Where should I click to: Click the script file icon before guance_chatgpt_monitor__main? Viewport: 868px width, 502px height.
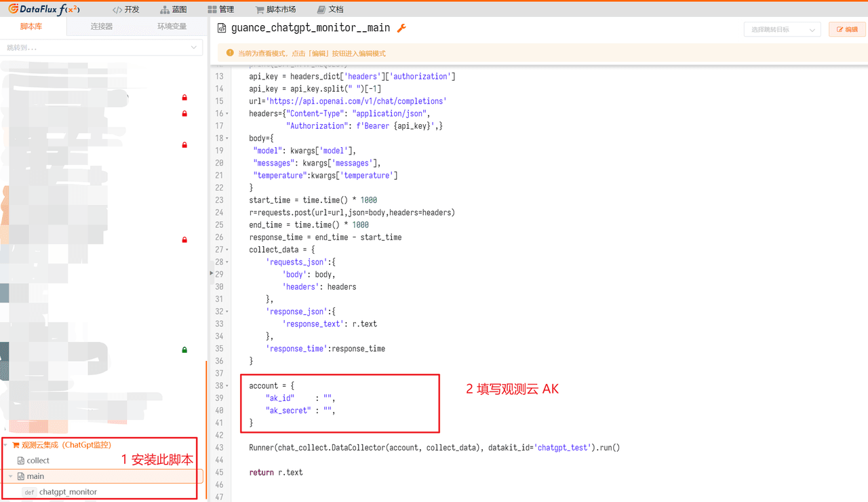(x=221, y=28)
